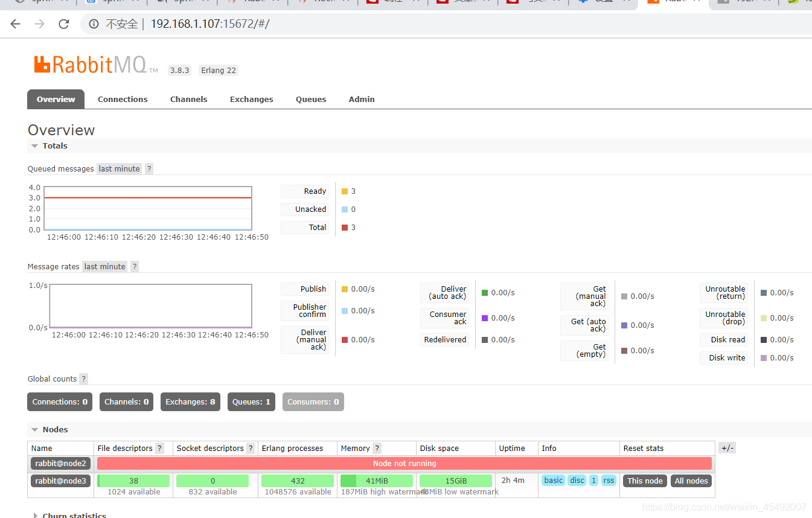
Task: Reload the page with refresh icon
Action: 64,24
